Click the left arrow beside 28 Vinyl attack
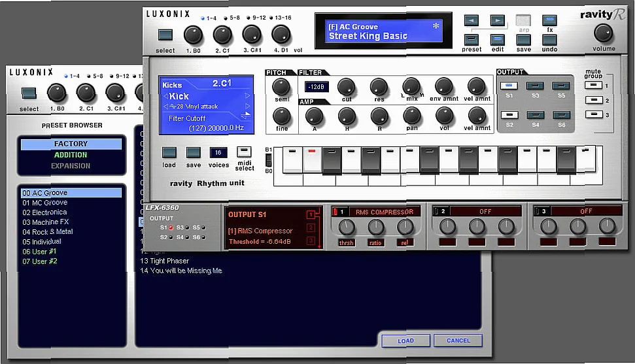This screenshot has height=364, width=635. click(x=165, y=107)
